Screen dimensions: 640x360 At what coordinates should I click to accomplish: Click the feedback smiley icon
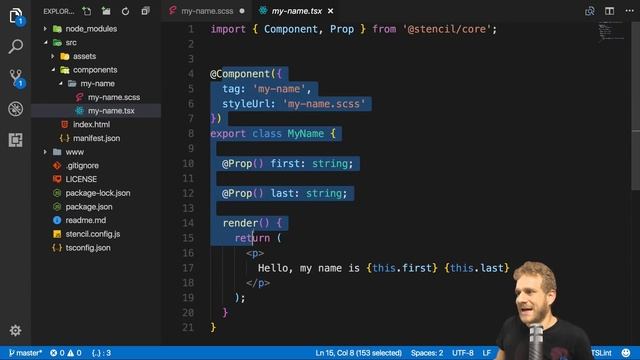pos(626,353)
